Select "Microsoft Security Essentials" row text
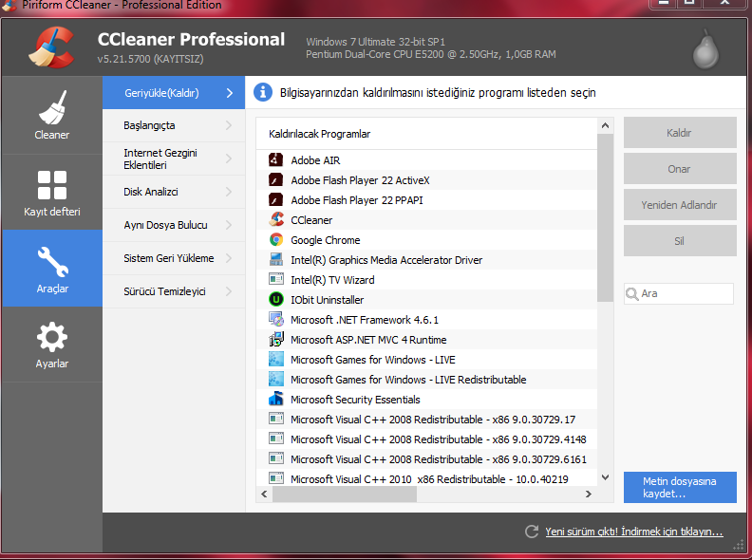Image resolution: width=752 pixels, height=560 pixels. coord(355,400)
